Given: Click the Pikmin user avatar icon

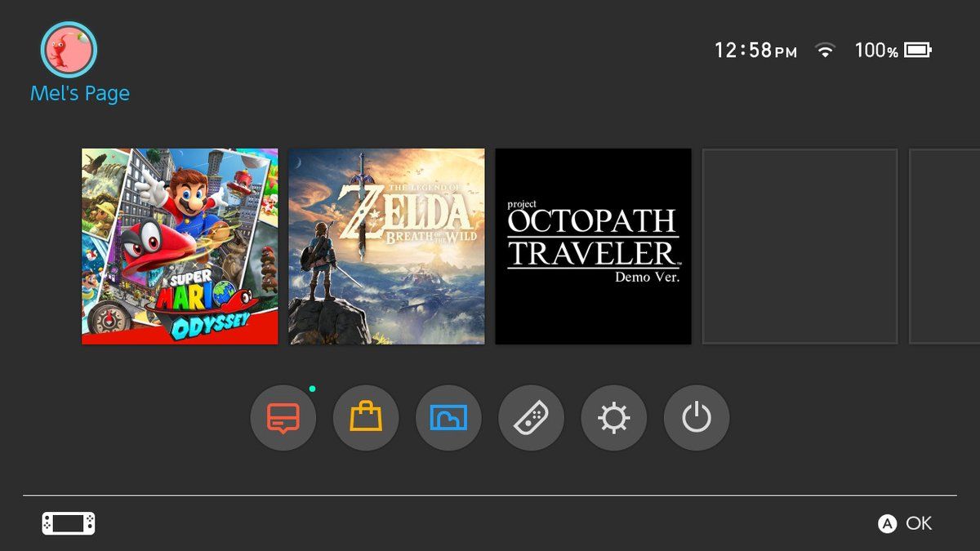Looking at the screenshot, I should (x=69, y=49).
